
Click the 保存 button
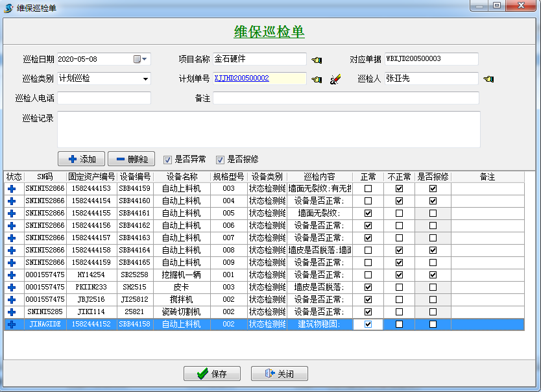(x=212, y=374)
